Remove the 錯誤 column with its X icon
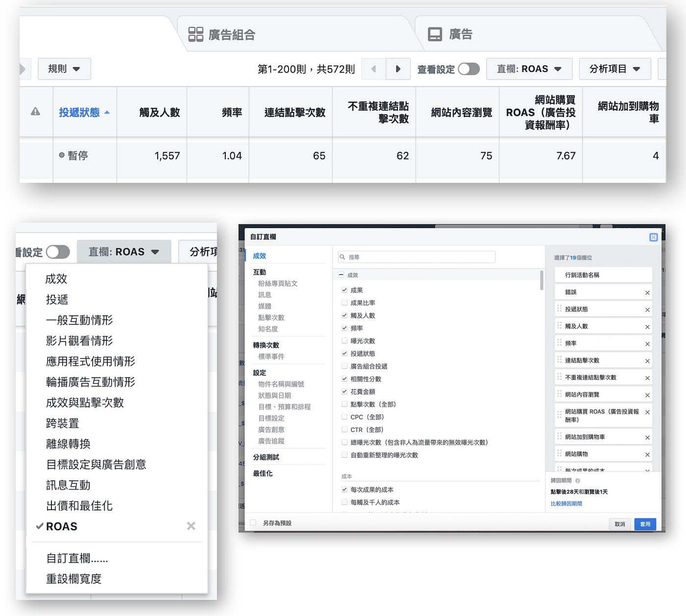The image size is (686, 616). 648,292
